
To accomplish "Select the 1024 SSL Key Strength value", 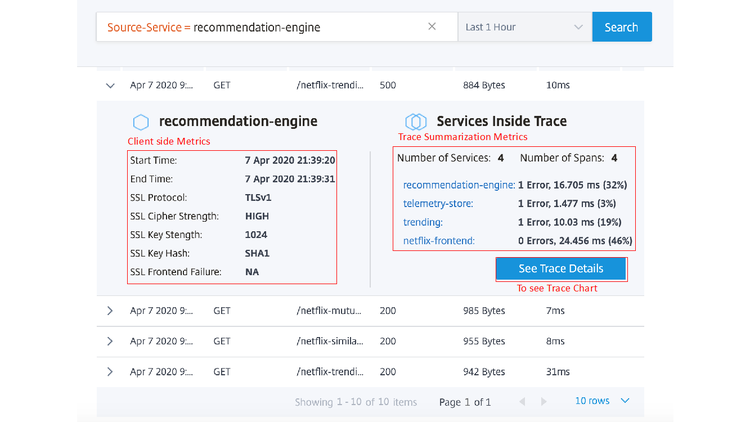I will [256, 235].
